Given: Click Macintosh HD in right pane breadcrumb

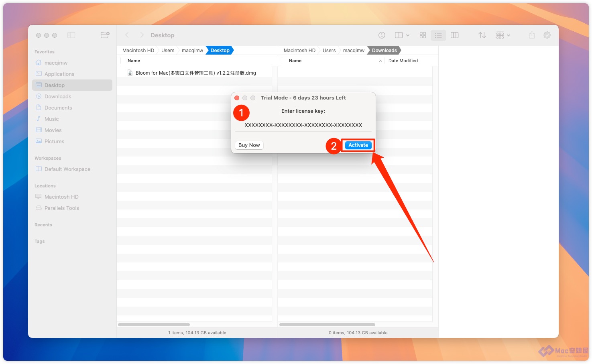Looking at the screenshot, I should pyautogui.click(x=299, y=50).
